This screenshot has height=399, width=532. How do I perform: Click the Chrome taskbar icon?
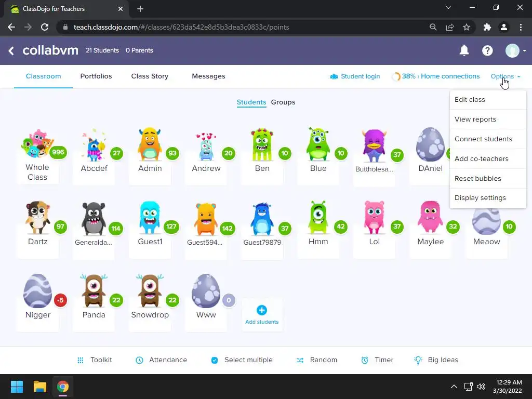coord(63,387)
